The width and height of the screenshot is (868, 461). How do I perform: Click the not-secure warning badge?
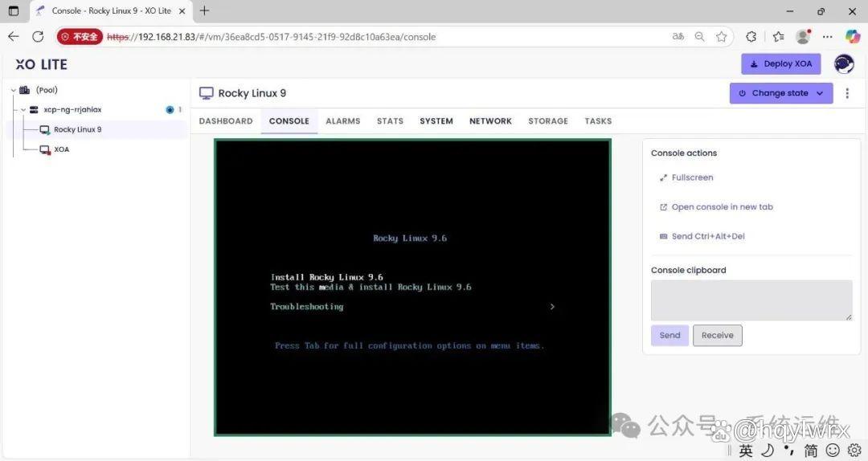[x=80, y=36]
